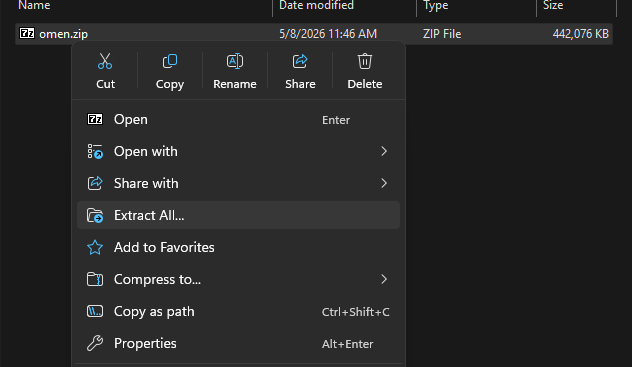Select Copy as path entry

coord(238,311)
